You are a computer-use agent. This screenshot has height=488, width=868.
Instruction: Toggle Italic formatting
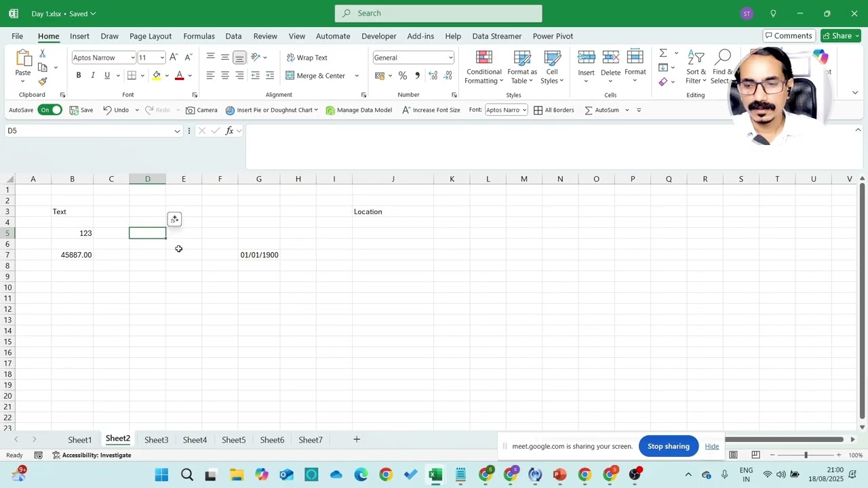pyautogui.click(x=93, y=75)
